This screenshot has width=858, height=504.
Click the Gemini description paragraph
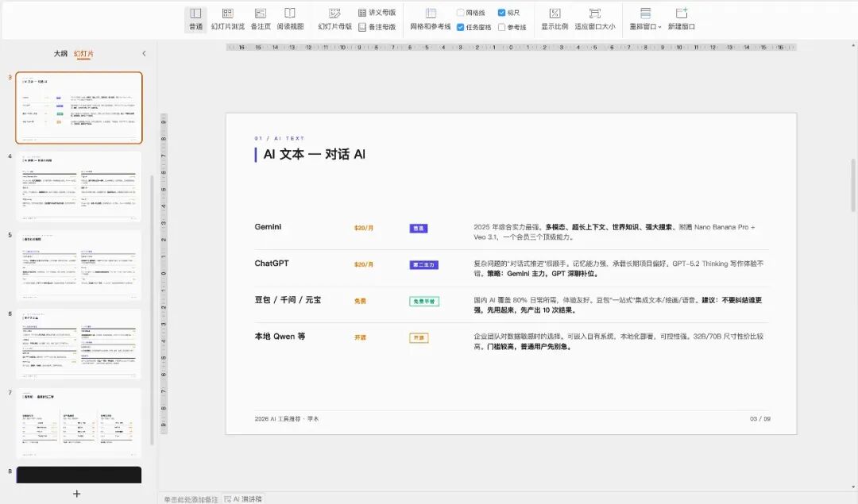[x=615, y=232]
